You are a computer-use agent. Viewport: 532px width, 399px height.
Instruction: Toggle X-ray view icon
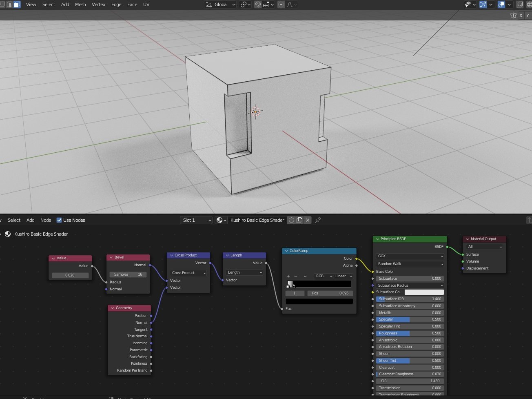pyautogui.click(x=519, y=4)
